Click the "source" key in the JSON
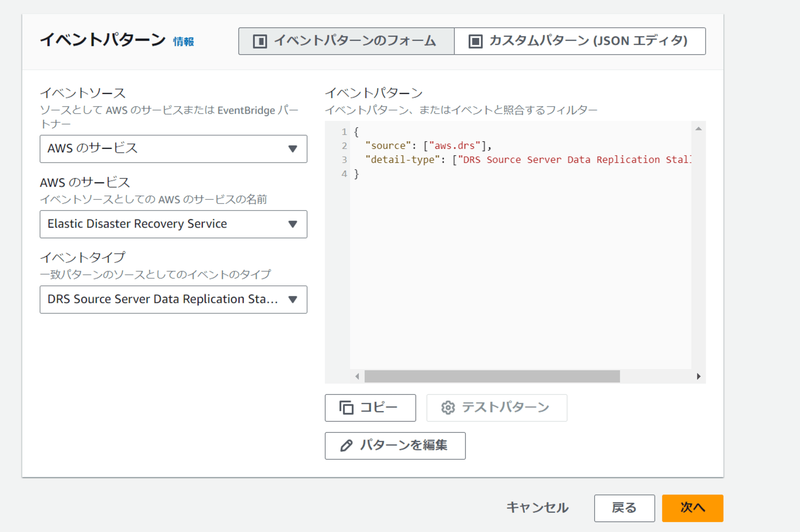 [x=388, y=145]
